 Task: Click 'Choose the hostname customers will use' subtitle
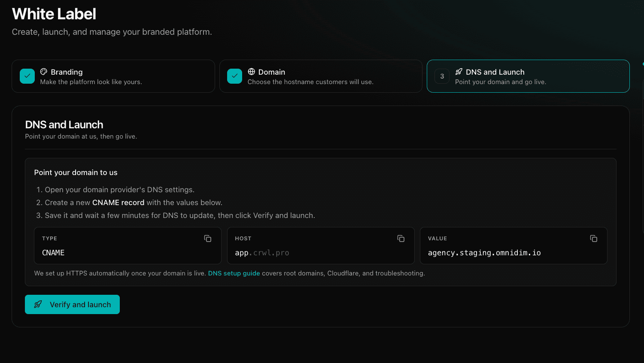310,82
